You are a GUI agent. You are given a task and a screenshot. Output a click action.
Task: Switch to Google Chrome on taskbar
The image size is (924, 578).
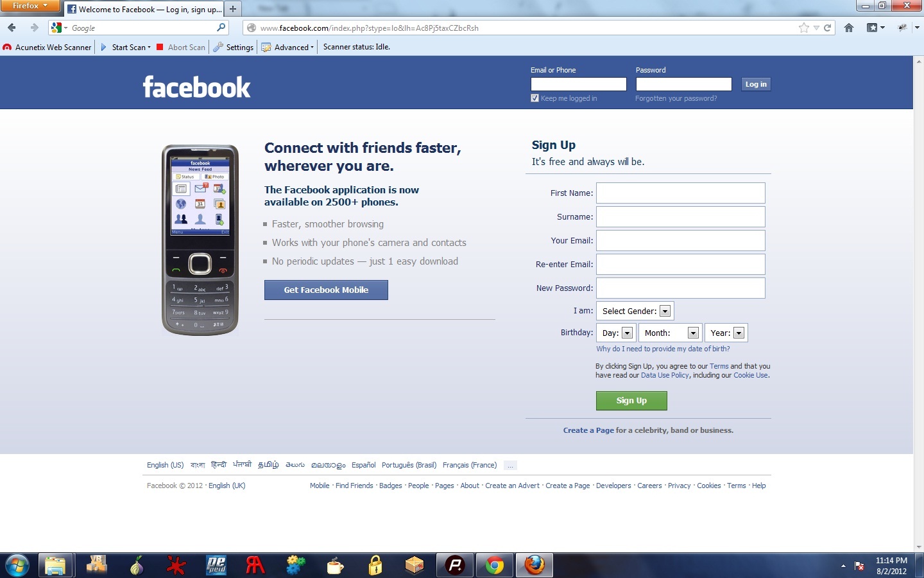point(495,566)
